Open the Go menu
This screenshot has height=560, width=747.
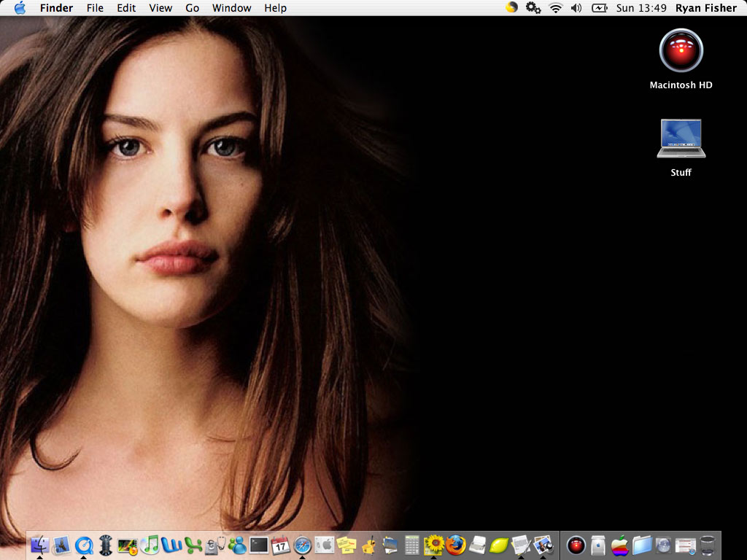click(x=192, y=8)
